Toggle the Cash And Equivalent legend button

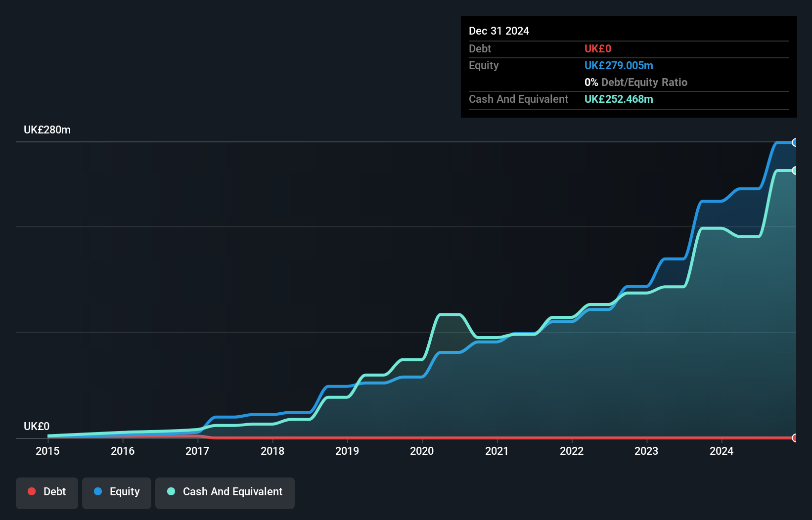[225, 493]
